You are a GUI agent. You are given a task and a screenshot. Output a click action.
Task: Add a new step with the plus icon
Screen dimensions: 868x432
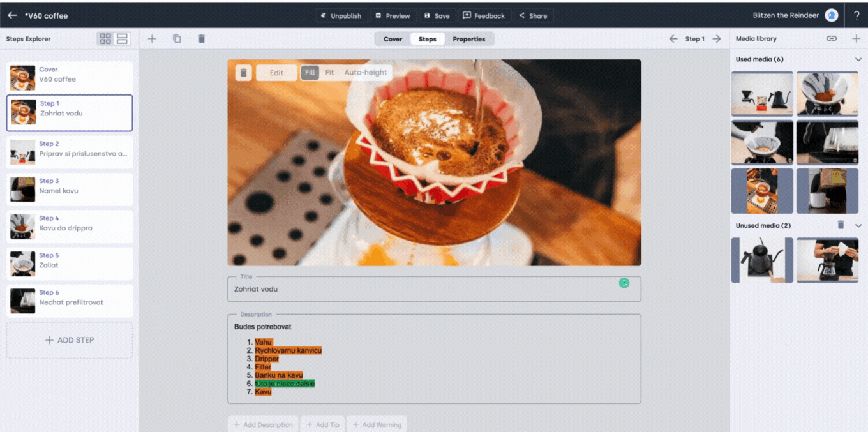click(152, 39)
